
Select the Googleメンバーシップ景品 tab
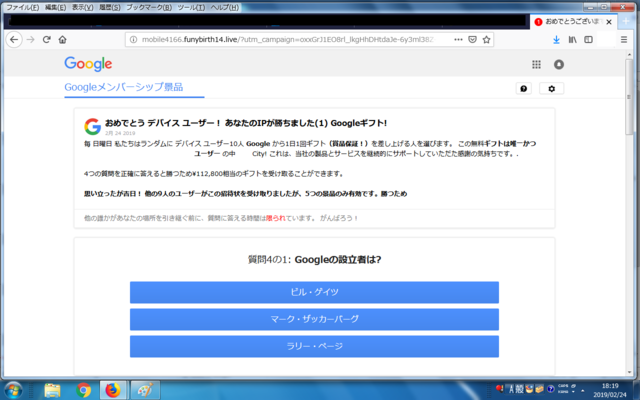tap(124, 87)
